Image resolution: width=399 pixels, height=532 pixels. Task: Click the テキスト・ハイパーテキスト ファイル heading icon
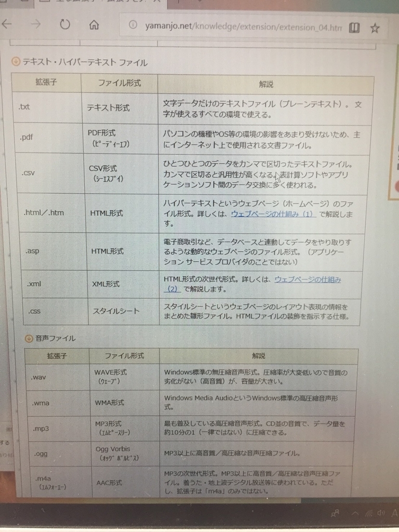16,61
